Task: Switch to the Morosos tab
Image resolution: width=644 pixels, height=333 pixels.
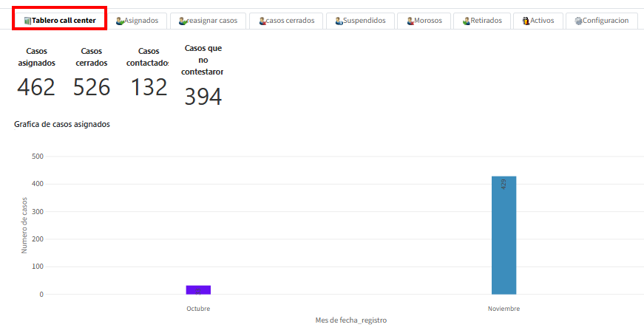Action: [x=428, y=21]
